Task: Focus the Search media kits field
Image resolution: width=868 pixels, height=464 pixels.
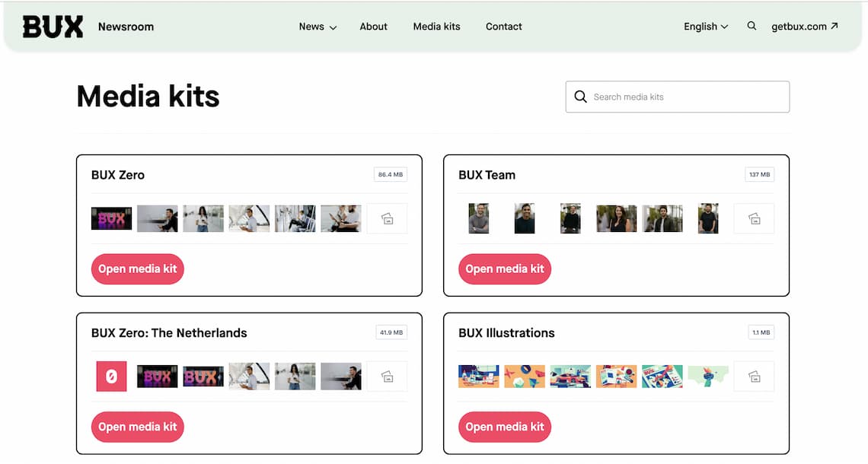Action: click(x=685, y=97)
